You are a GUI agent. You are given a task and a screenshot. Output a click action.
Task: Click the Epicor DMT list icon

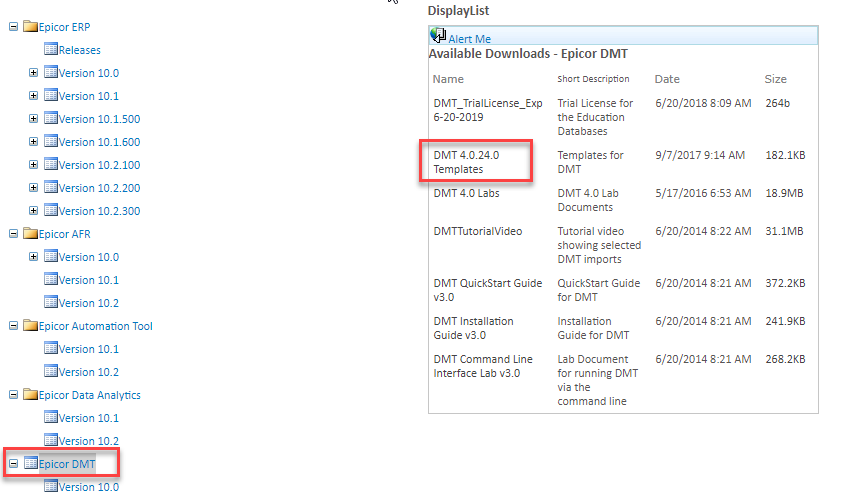click(31, 463)
